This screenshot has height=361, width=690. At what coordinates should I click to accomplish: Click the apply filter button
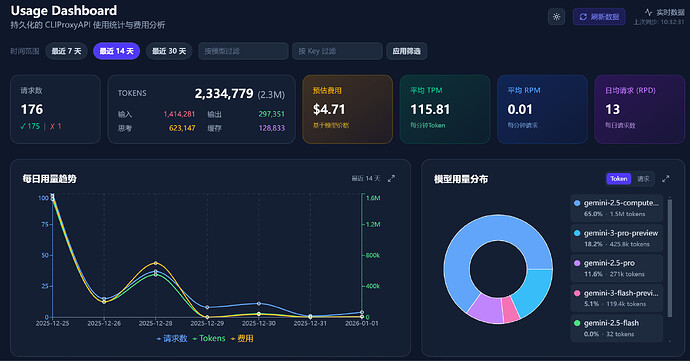tap(407, 51)
